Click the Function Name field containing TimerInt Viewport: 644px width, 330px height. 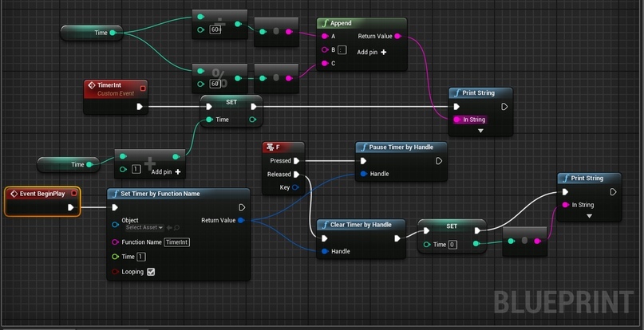[177, 242]
